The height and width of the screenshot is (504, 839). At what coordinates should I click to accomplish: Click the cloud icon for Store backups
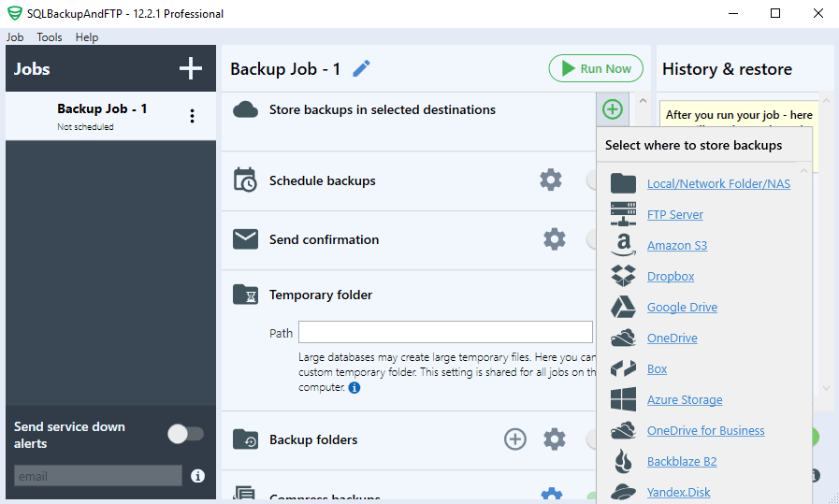coord(246,109)
